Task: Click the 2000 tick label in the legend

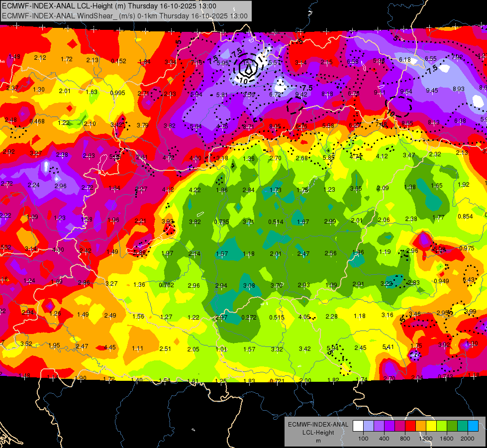Action: pos(468,439)
